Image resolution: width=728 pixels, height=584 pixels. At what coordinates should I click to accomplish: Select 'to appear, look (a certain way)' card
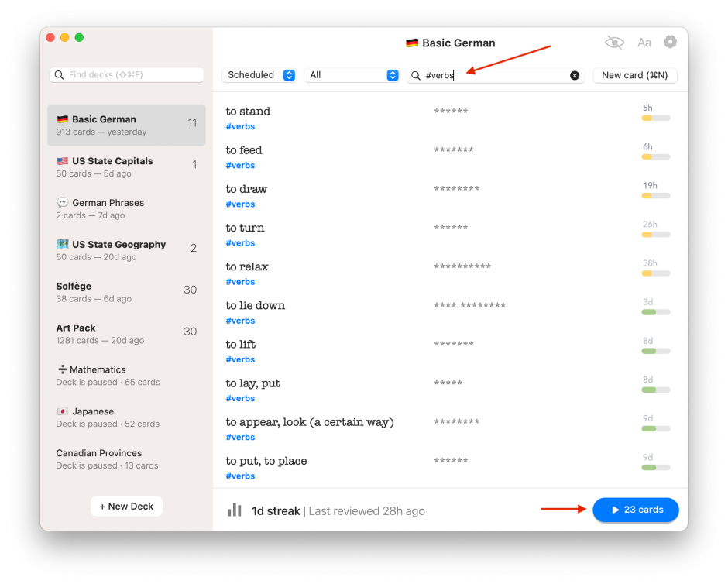click(450, 429)
